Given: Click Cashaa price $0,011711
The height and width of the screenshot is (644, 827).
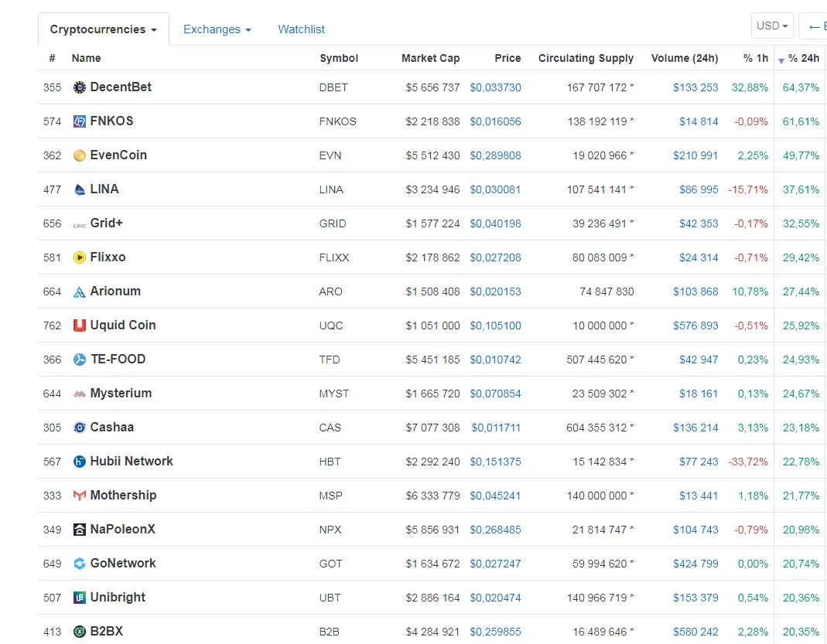Looking at the screenshot, I should point(496,428).
